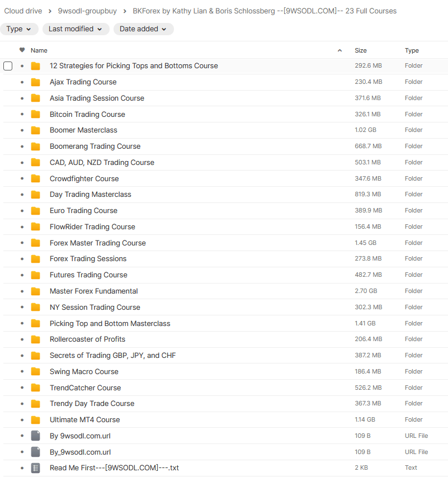Go to Cloud drive breadcrumb link
The height and width of the screenshot is (477, 448).
click(23, 11)
